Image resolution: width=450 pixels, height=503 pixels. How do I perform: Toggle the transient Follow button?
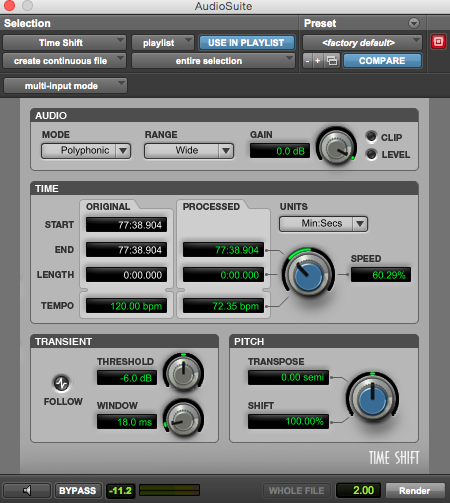tap(62, 383)
